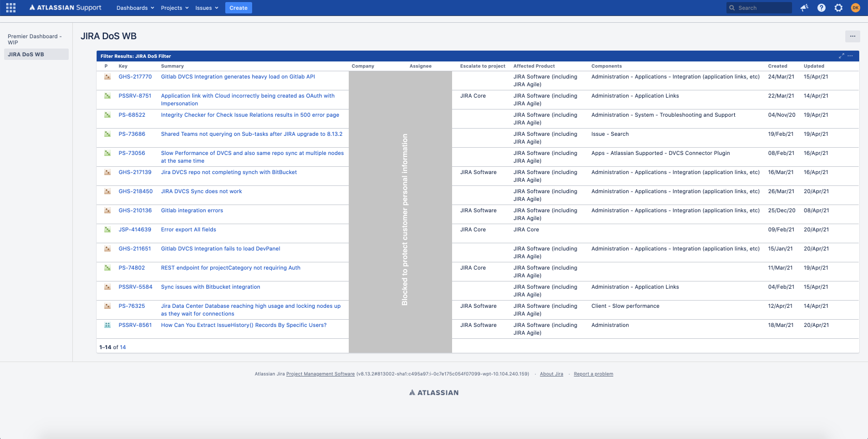Screen dimensions: 868x439
Task: Sort by Created column header
Action: click(778, 66)
